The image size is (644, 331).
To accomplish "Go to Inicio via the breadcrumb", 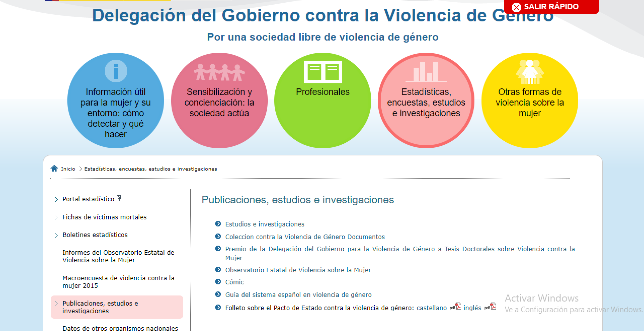I will 68,169.
